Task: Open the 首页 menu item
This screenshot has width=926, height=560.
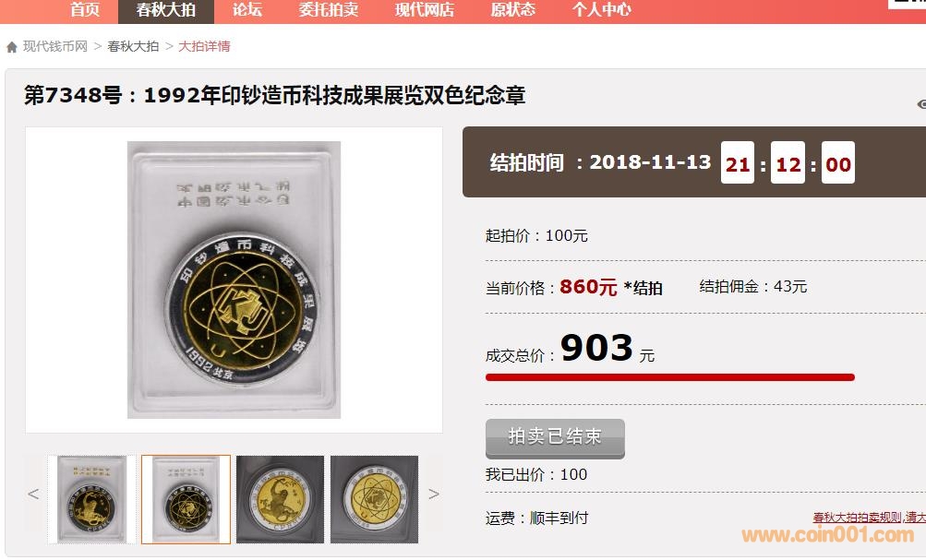Action: [85, 9]
